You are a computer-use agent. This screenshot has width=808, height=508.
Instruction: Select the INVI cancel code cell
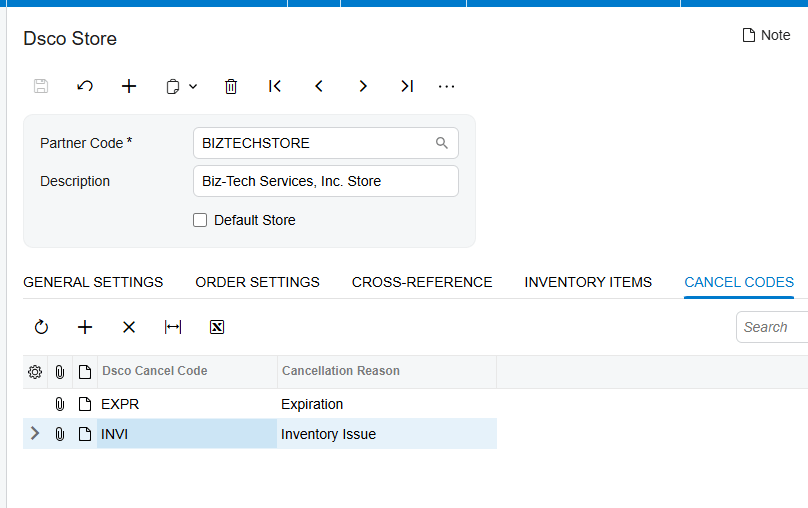(187, 434)
